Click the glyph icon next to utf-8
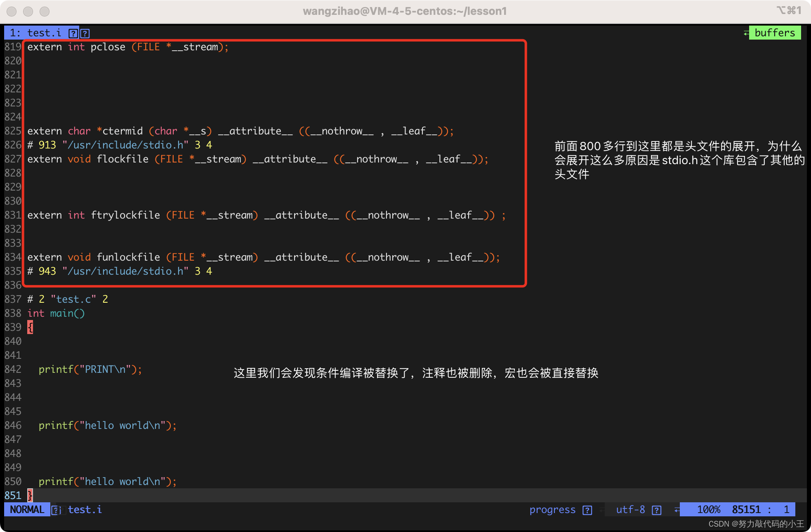Image resolution: width=811 pixels, height=532 pixels. point(656,510)
